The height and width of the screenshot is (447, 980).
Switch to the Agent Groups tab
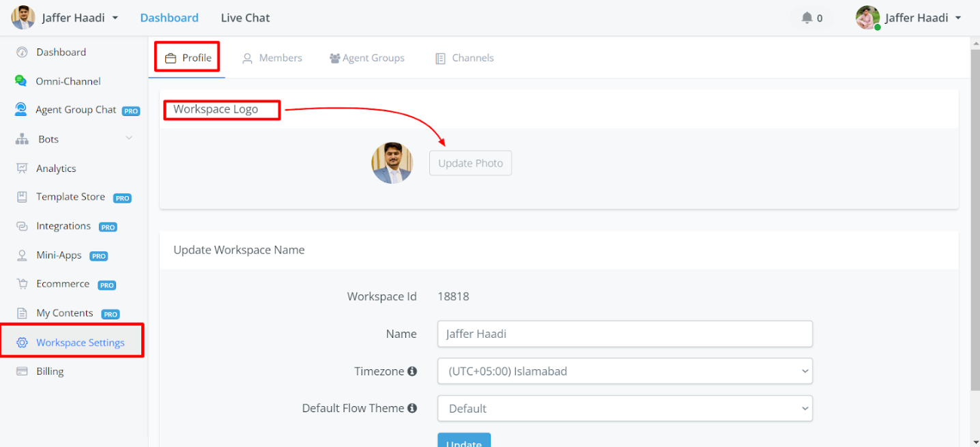pyautogui.click(x=366, y=58)
